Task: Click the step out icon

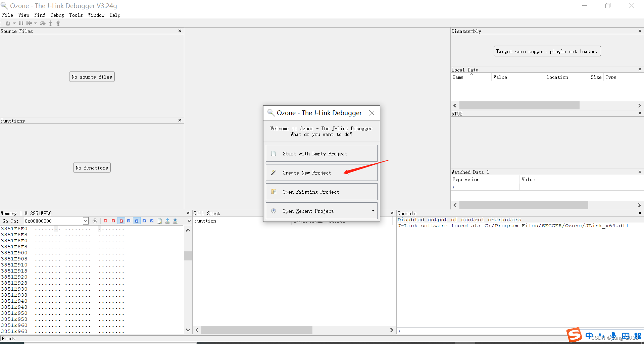Action: click(58, 23)
